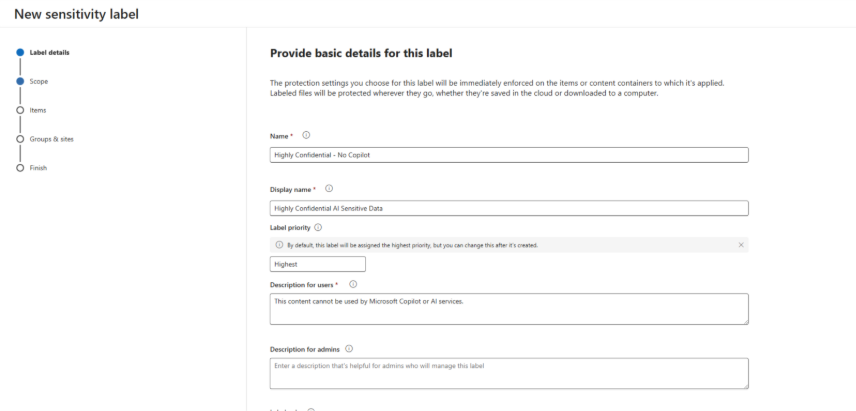
Task: Click the Label priority info icon
Action: pos(318,228)
